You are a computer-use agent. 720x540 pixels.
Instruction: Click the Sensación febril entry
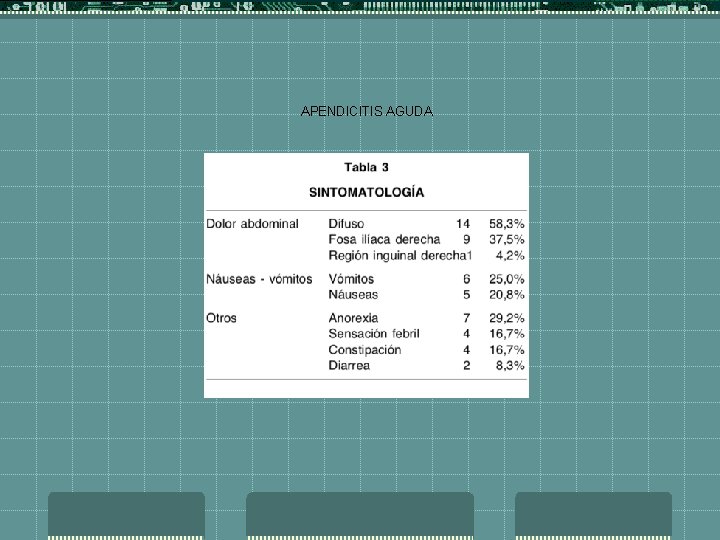(374, 334)
